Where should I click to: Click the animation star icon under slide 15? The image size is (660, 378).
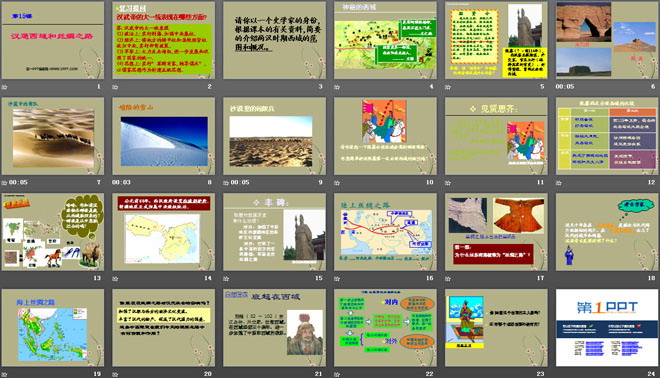[226, 278]
